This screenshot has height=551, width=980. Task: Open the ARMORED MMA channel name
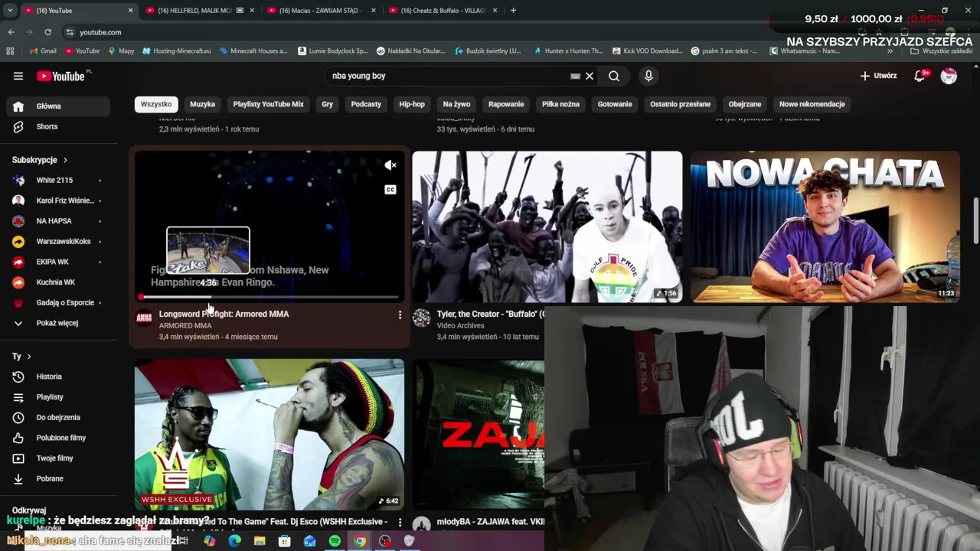[185, 325]
